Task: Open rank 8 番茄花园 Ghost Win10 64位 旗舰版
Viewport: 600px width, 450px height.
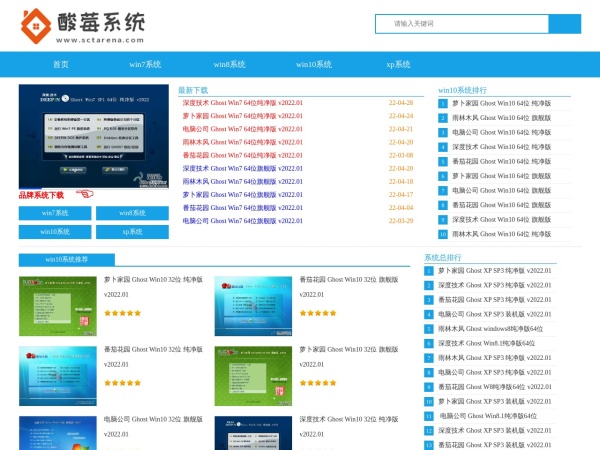Action: click(x=502, y=205)
